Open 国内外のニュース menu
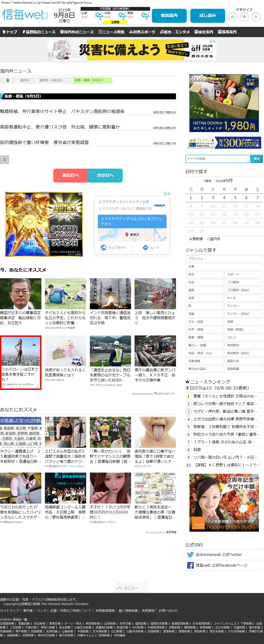 point(77,32)
